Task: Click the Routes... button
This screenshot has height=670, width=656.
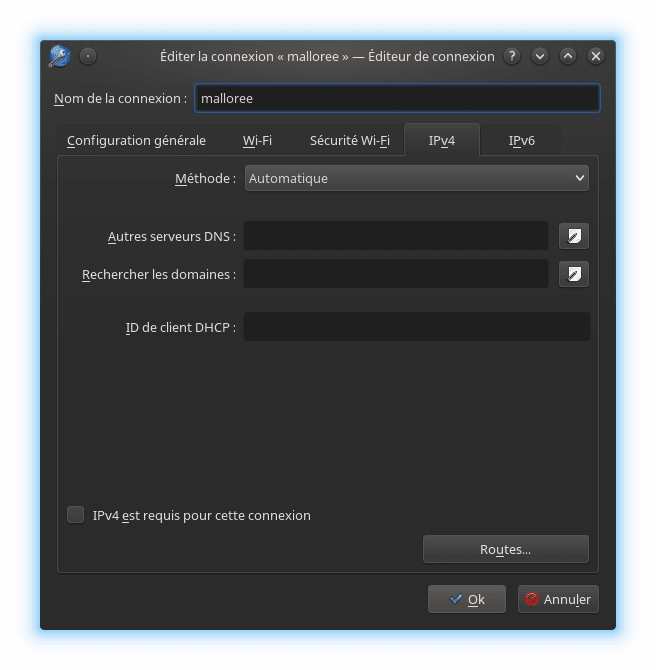Action: pyautogui.click(x=506, y=549)
